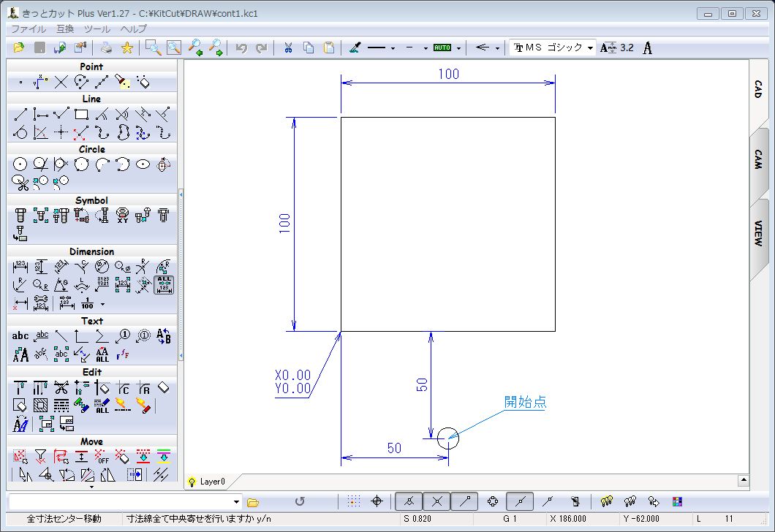775x532 pixels.
Task: Select the CAD side tab
Action: (x=758, y=89)
